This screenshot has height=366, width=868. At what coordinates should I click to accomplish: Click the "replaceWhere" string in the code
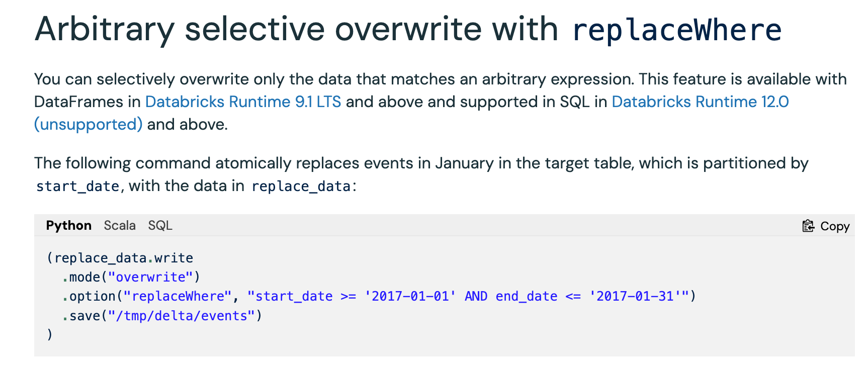(178, 296)
